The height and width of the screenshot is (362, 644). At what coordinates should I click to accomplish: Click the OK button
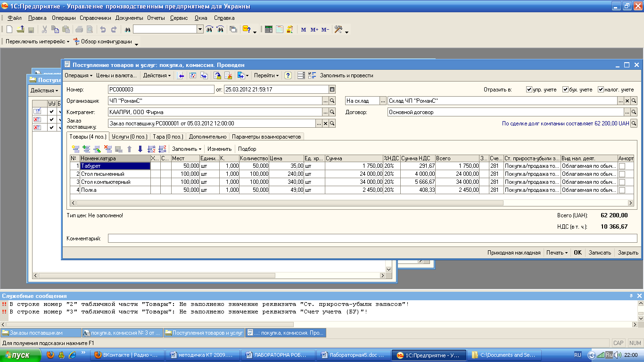click(x=578, y=253)
